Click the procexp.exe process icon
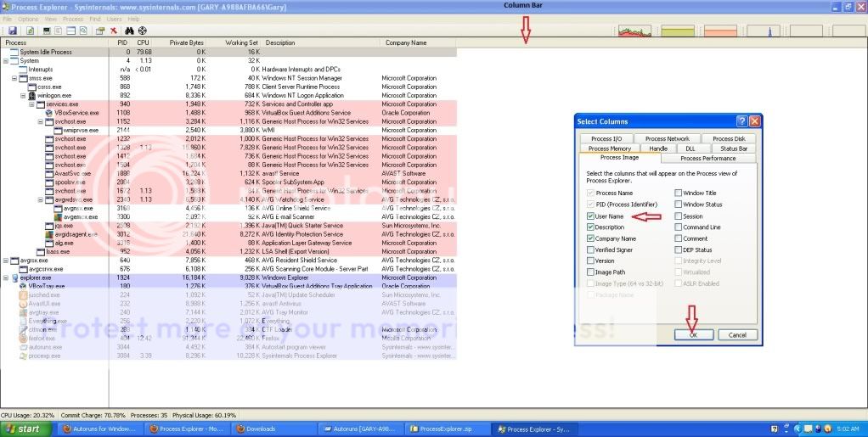868x437 pixels. (23, 356)
